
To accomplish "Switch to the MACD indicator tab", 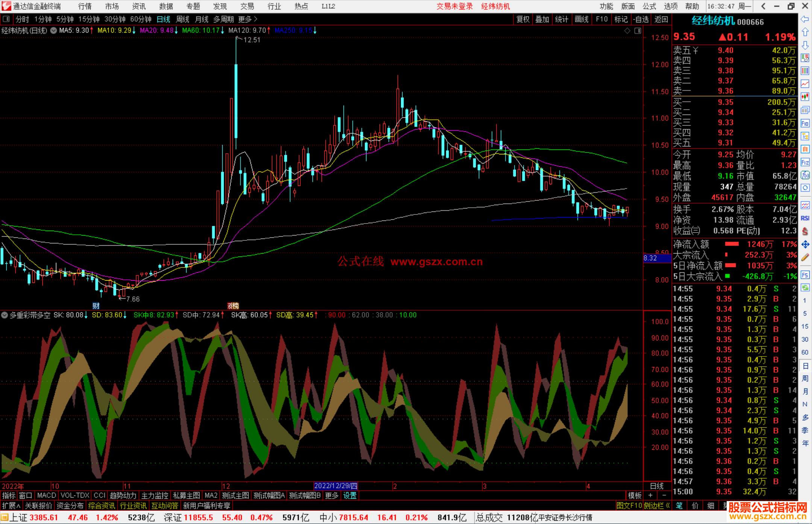I will coord(46,495).
